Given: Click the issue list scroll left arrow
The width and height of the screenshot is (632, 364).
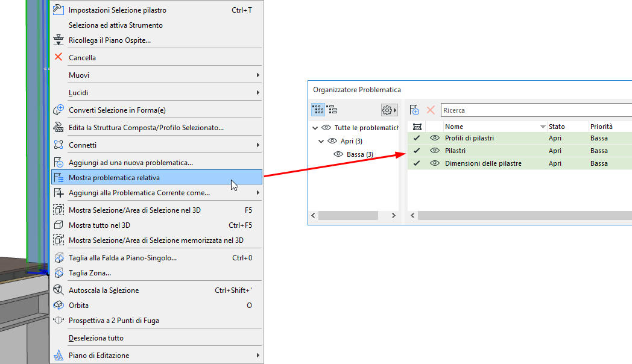Looking at the screenshot, I should (412, 215).
